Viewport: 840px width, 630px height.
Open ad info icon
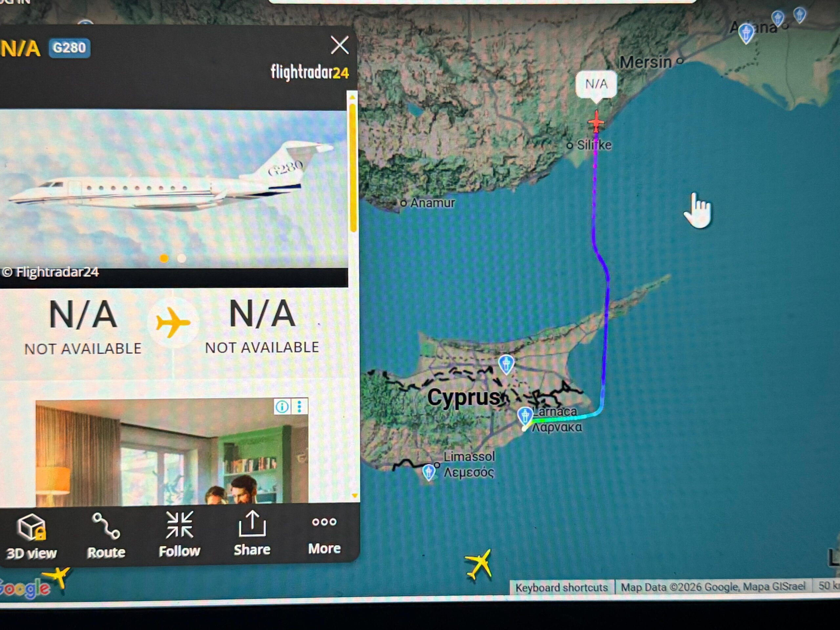[282, 407]
